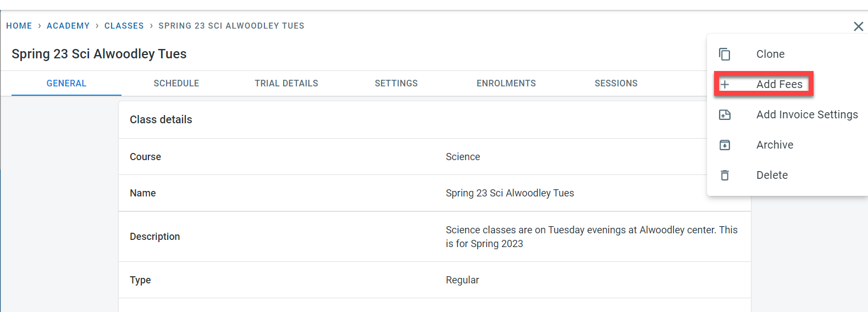
Task: Click the Add Invoice Settings icon
Action: pos(725,114)
